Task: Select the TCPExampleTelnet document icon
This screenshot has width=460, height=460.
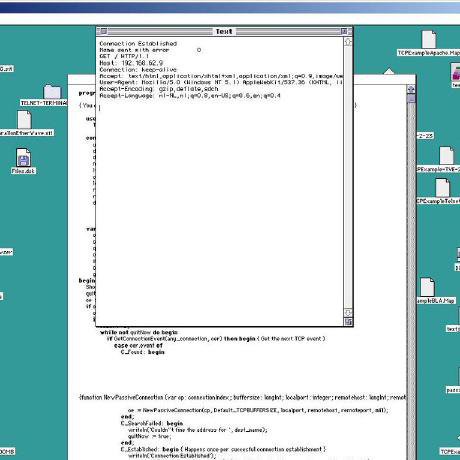Action: 442,187
